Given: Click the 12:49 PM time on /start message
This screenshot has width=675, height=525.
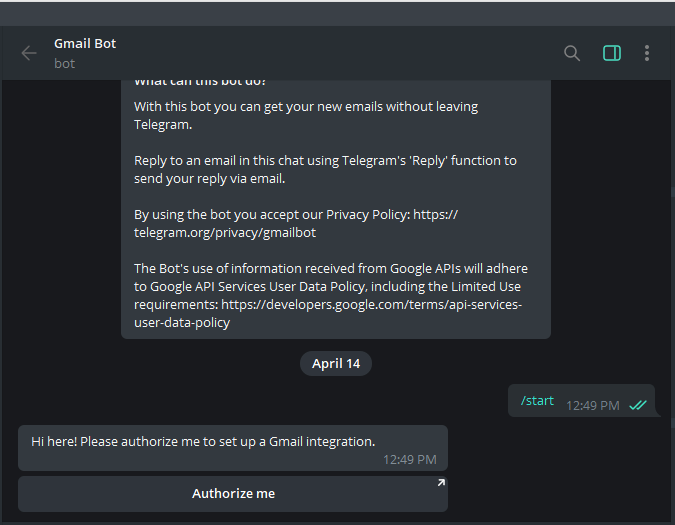Looking at the screenshot, I should (x=592, y=406).
